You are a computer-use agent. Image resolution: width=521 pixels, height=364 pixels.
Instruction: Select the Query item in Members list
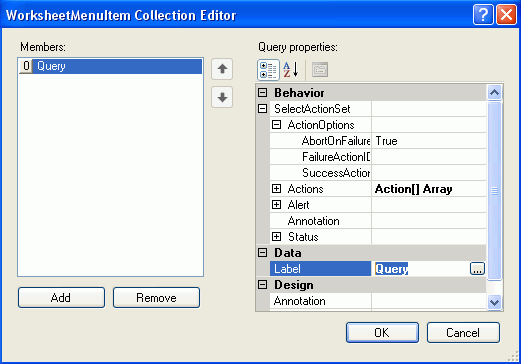[110, 66]
